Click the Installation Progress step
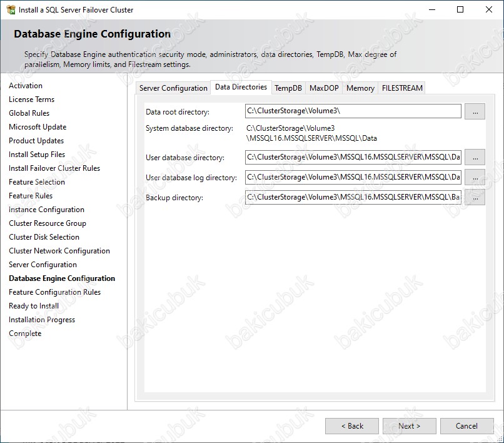Screen dimensions: 504x443 (x=42, y=320)
